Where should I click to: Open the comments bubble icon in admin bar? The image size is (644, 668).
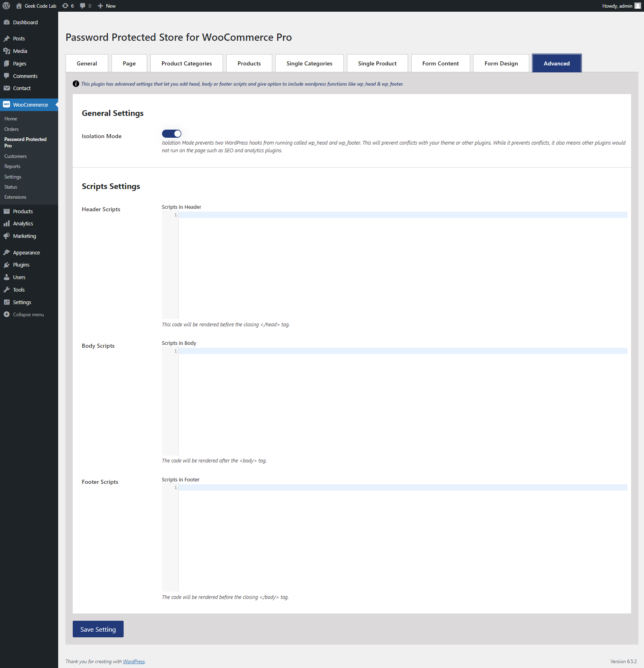click(83, 6)
